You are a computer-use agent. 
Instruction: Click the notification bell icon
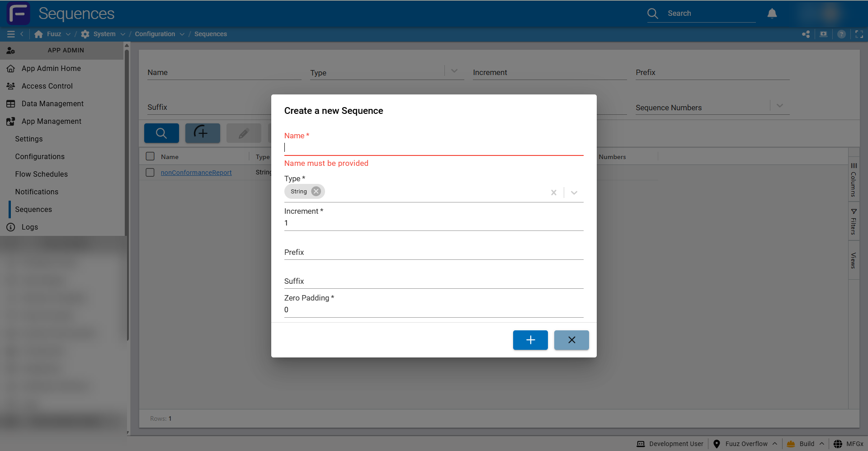(772, 14)
